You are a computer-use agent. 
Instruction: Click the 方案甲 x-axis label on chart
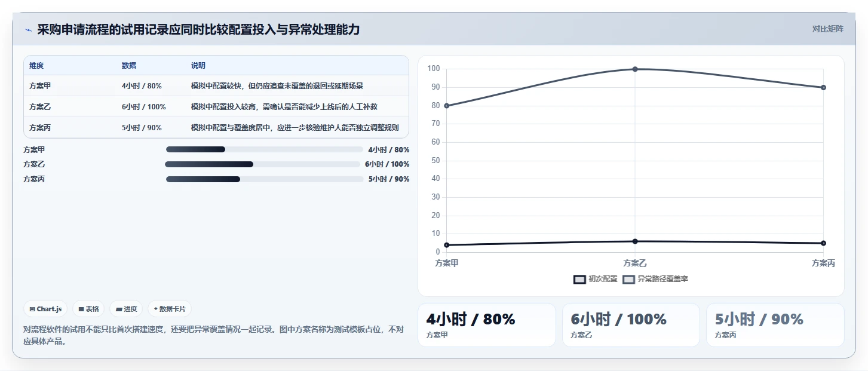click(x=447, y=263)
